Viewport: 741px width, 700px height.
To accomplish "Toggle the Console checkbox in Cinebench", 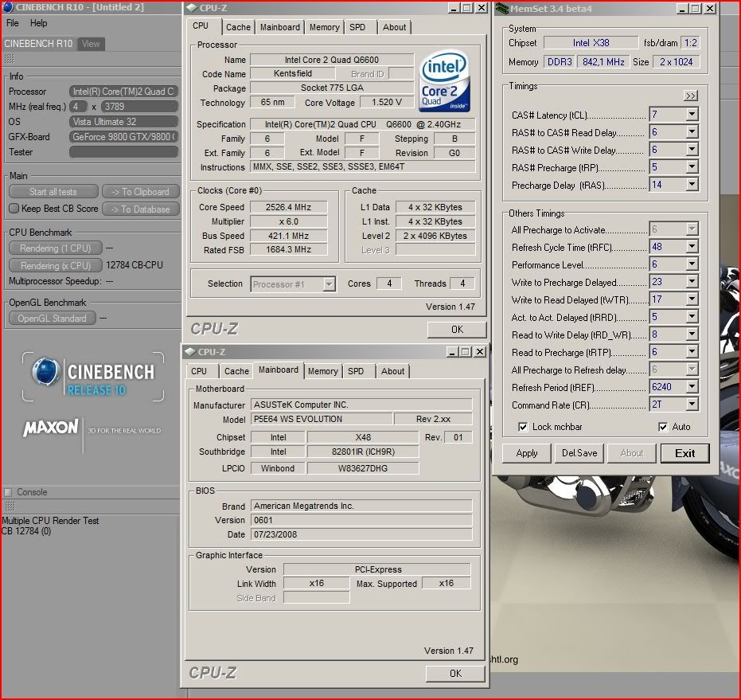I will 8,492.
